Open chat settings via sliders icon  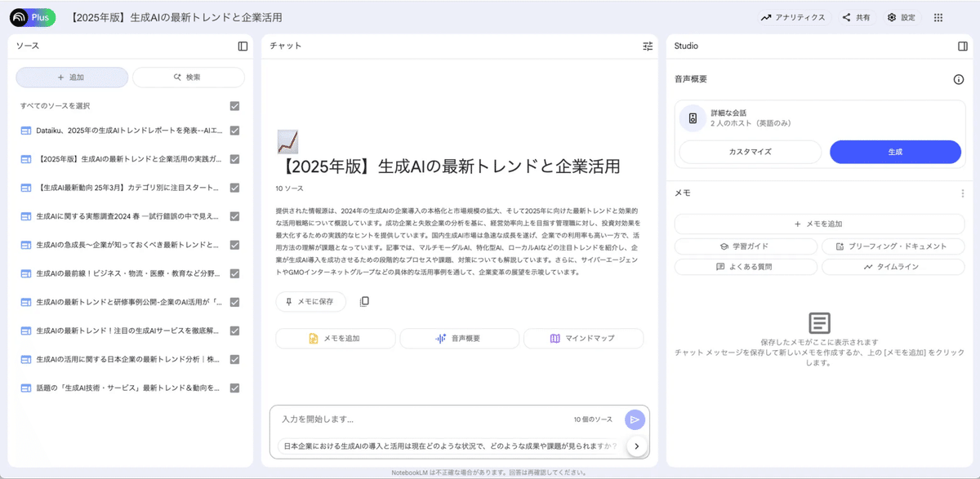pos(648,47)
